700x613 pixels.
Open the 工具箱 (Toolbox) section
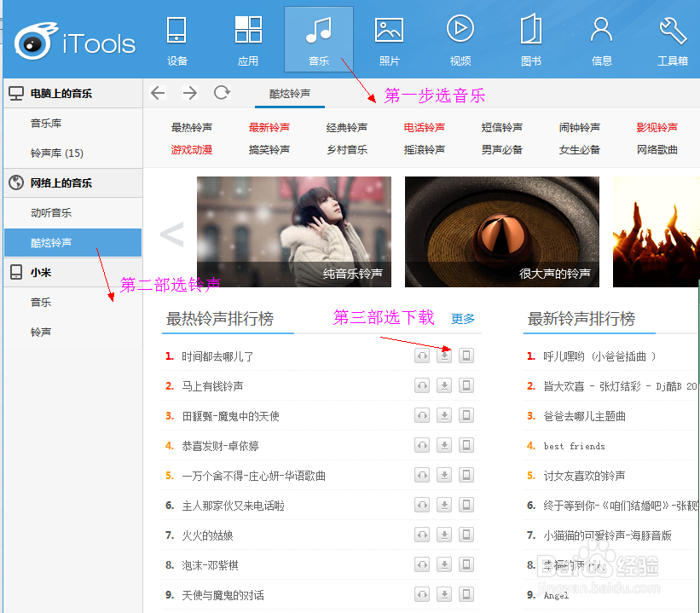[672, 38]
